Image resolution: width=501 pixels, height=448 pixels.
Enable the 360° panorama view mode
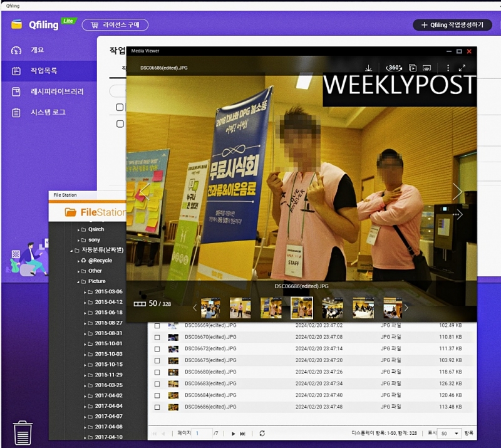395,68
